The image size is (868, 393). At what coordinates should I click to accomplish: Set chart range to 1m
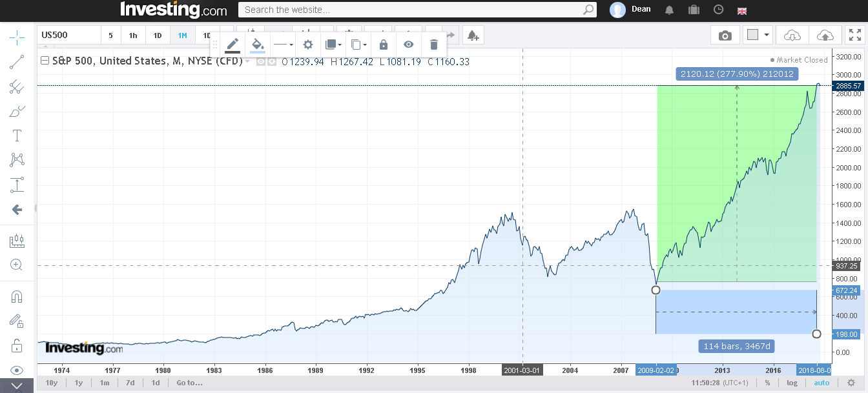click(105, 383)
